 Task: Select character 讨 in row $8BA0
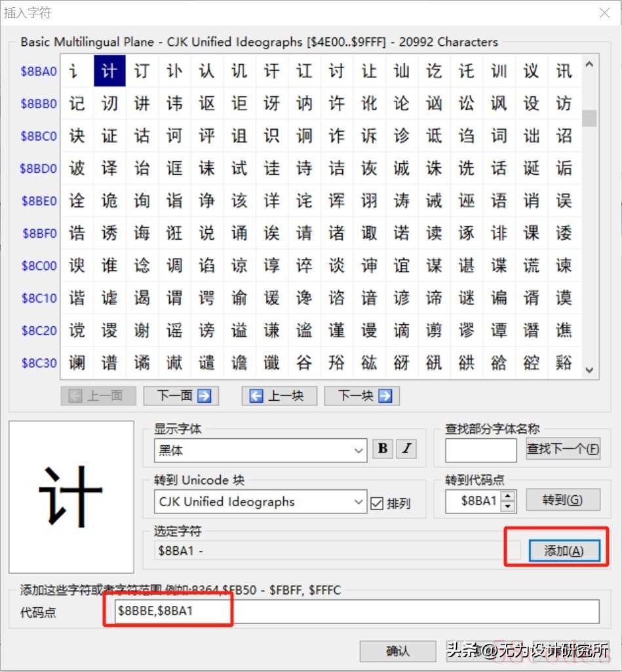[337, 71]
